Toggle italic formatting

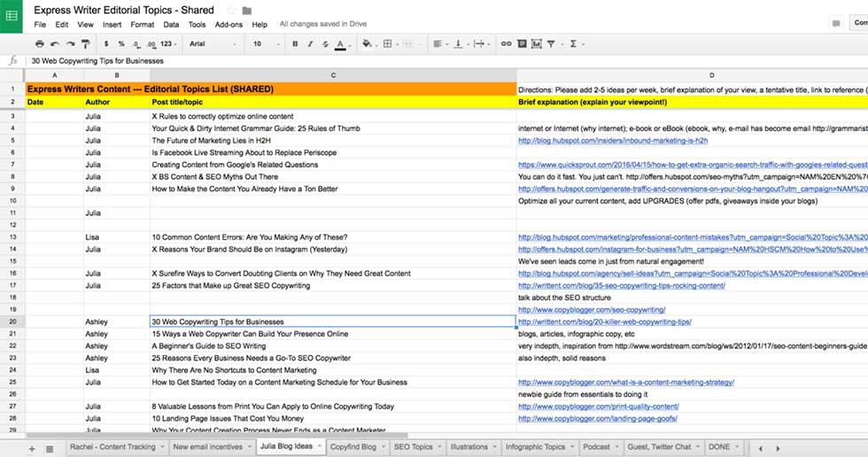click(310, 43)
